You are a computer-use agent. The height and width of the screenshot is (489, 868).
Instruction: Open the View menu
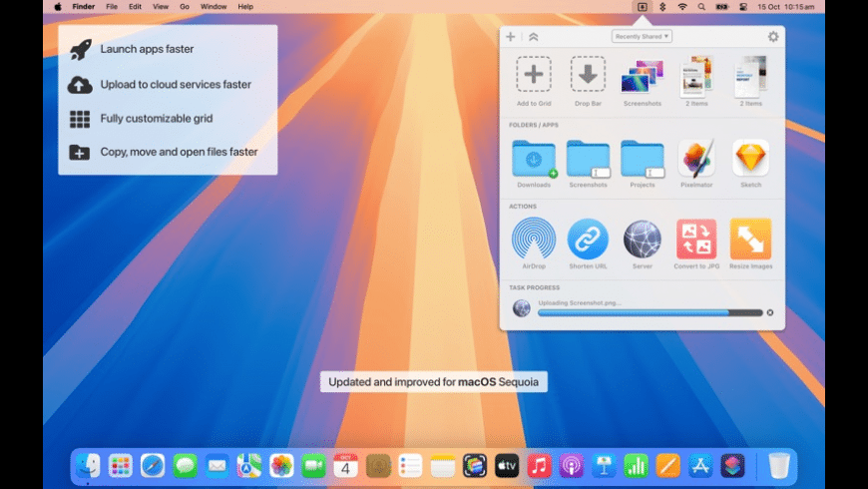161,7
